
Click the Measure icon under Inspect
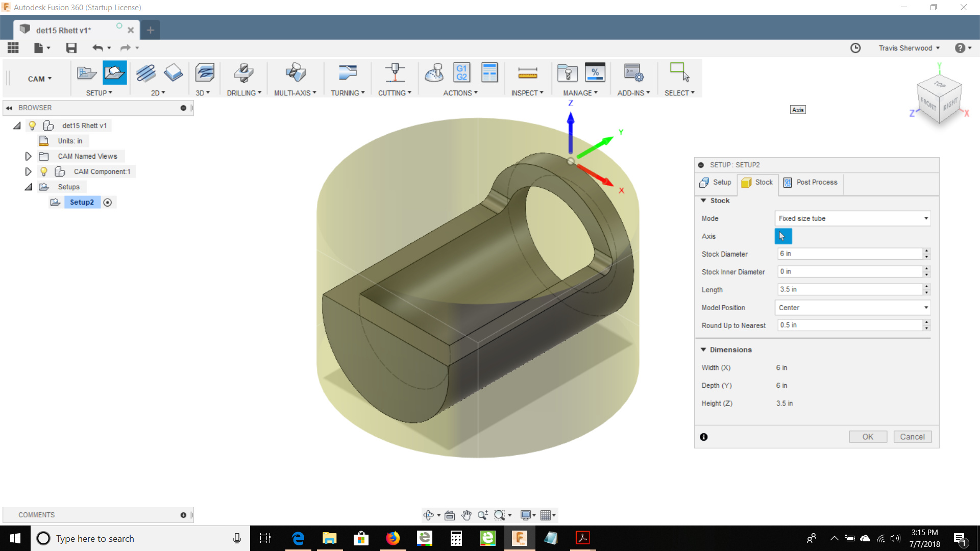[x=527, y=73]
